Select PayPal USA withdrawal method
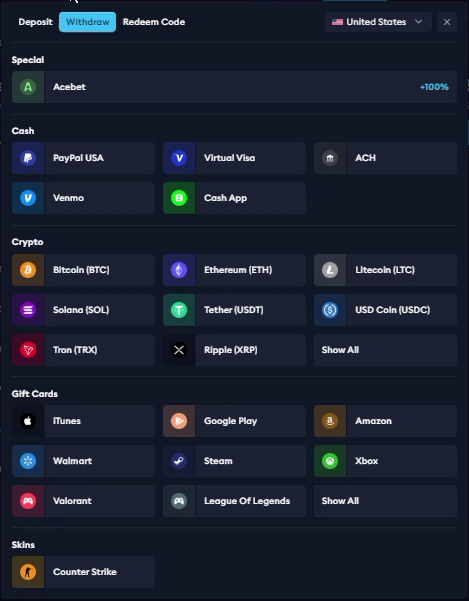 [x=83, y=158]
